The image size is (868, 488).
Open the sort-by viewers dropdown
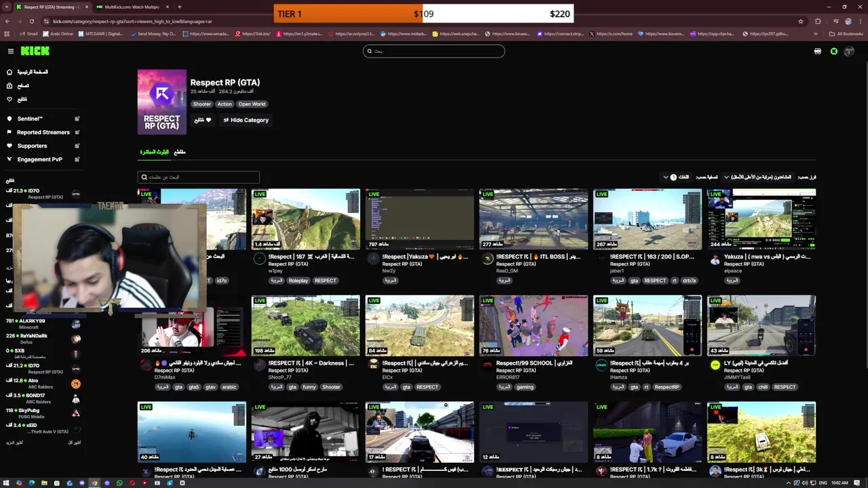point(757,177)
